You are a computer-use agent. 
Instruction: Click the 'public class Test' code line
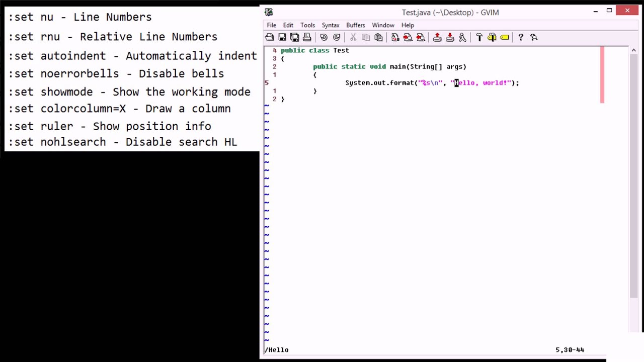315,50
